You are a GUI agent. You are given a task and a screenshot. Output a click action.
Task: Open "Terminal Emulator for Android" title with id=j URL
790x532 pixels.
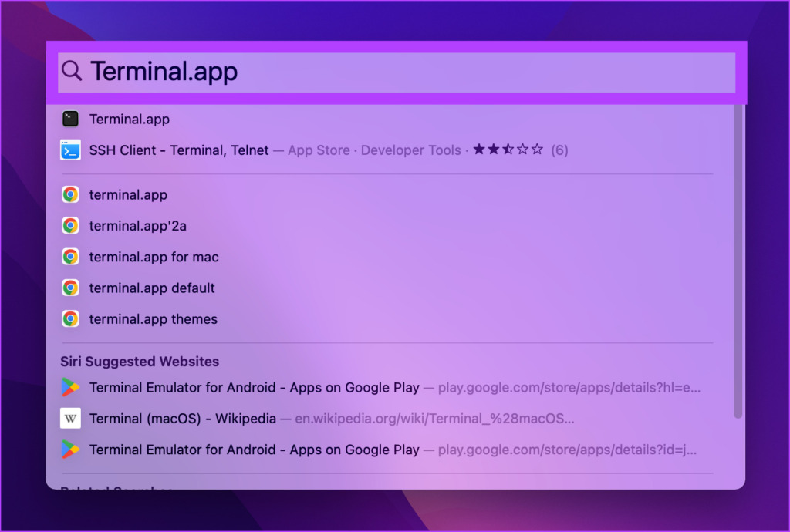255,450
